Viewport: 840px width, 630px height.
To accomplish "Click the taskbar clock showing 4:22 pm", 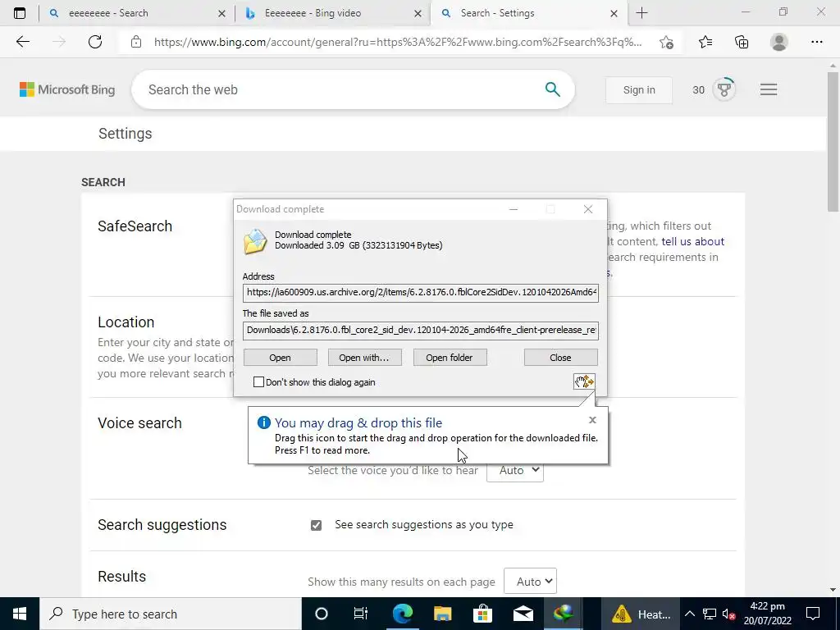I will click(x=768, y=614).
